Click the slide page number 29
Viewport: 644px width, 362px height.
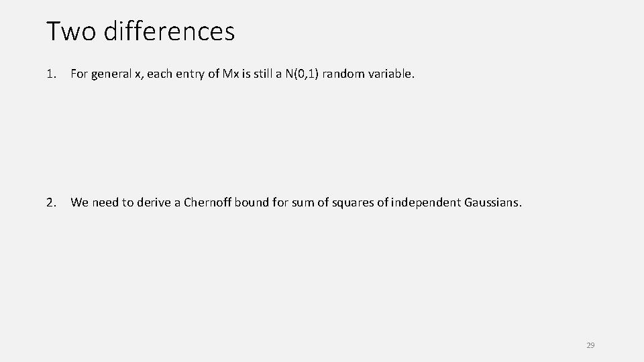pos(590,345)
